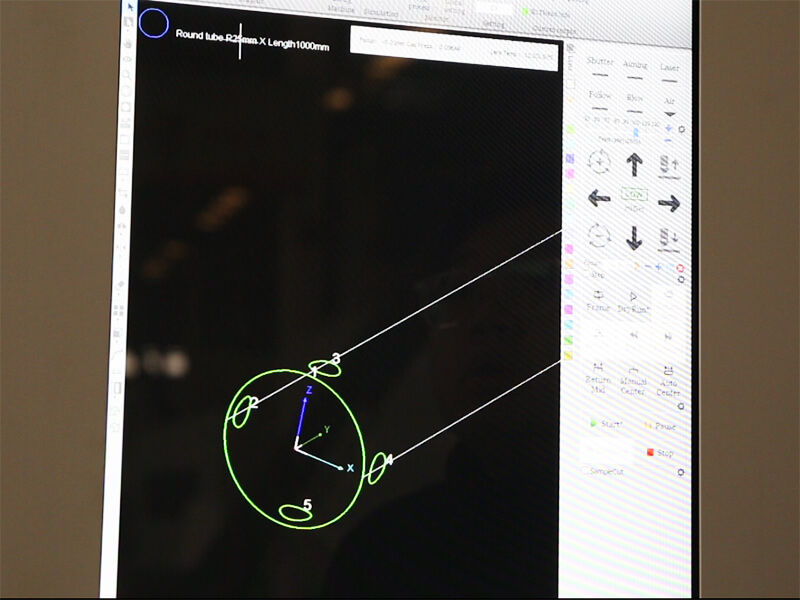This screenshot has height=600, width=800.
Task: Open settings gear beside the speed scale
Action: [681, 130]
